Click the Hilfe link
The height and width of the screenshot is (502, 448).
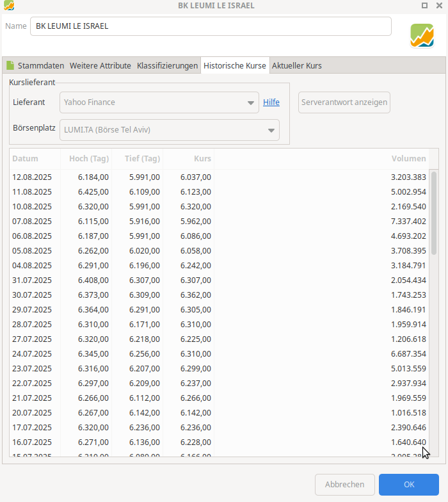click(271, 102)
